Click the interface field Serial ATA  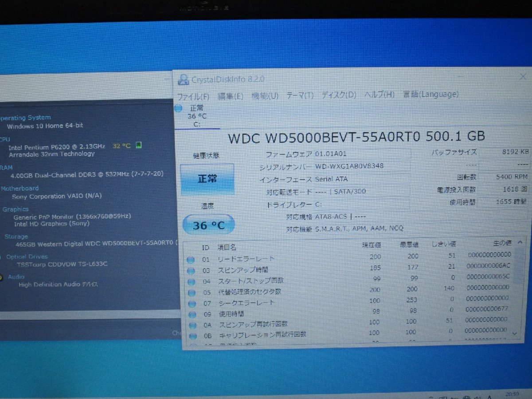[x=362, y=180]
